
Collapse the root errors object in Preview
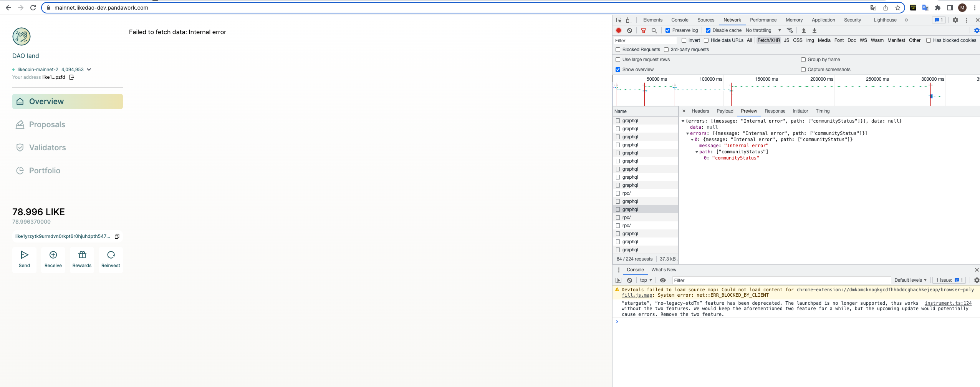pos(683,121)
